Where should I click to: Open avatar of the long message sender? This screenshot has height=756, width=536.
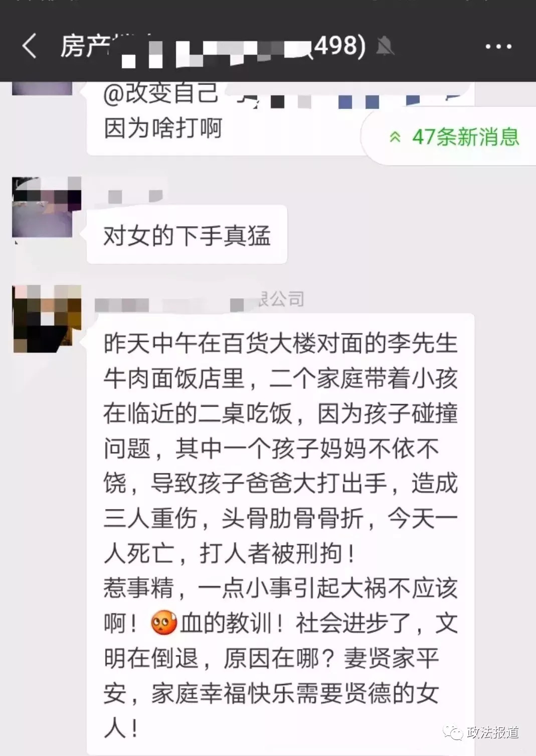[x=47, y=318]
